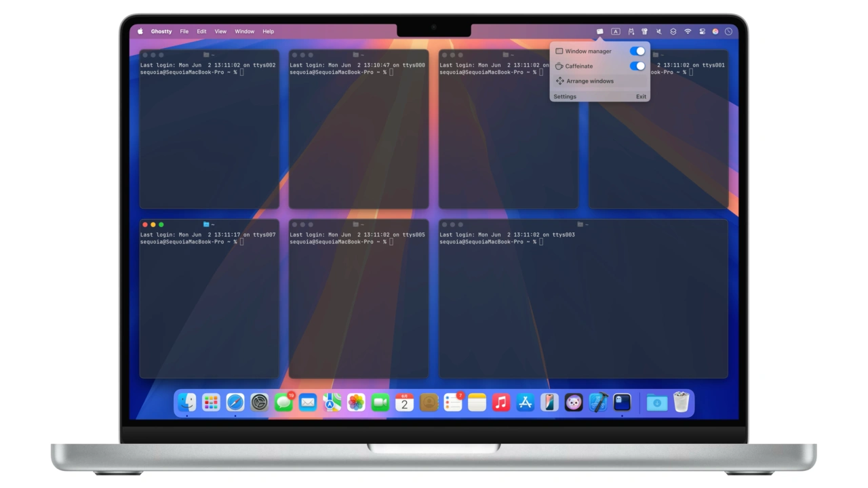Click Exit in the popup panel
Screen dimensions: 868x488
pos(641,96)
